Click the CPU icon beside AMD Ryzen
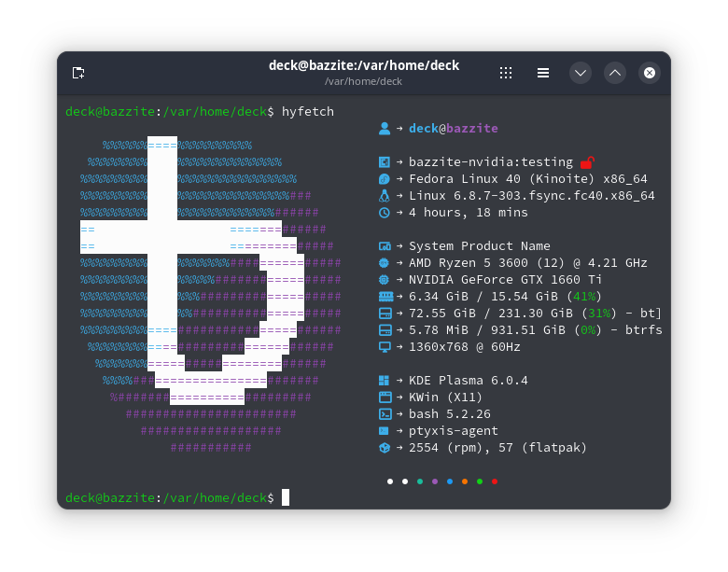The height and width of the screenshot is (572, 728). click(384, 263)
